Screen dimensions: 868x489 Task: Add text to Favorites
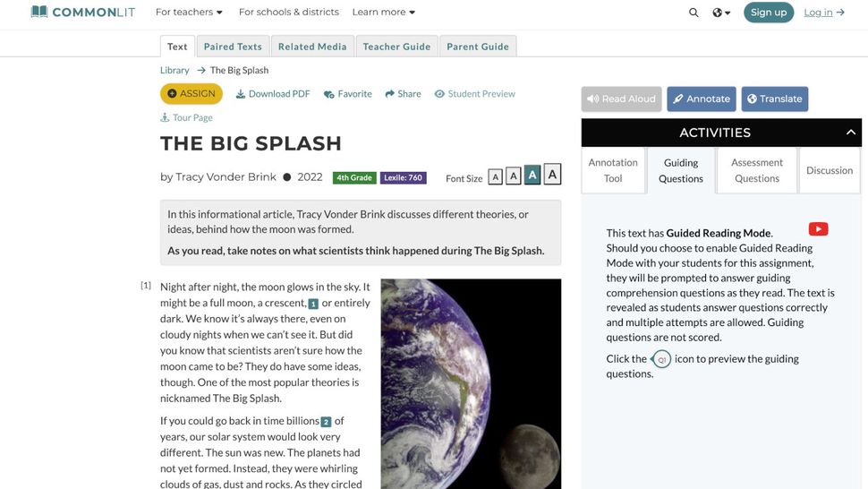(x=347, y=94)
